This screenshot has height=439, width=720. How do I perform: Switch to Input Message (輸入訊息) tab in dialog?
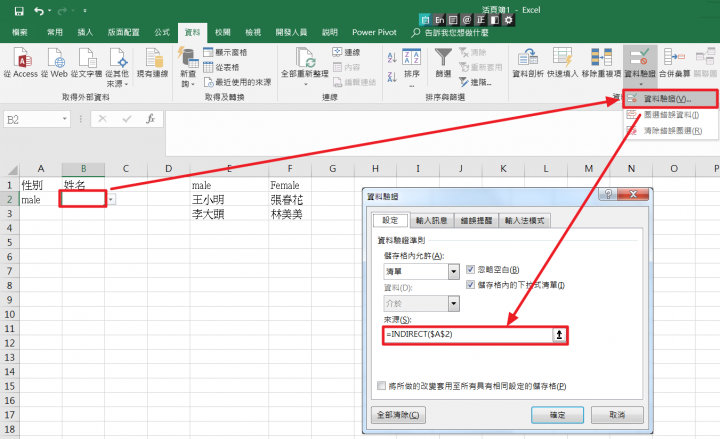(432, 220)
